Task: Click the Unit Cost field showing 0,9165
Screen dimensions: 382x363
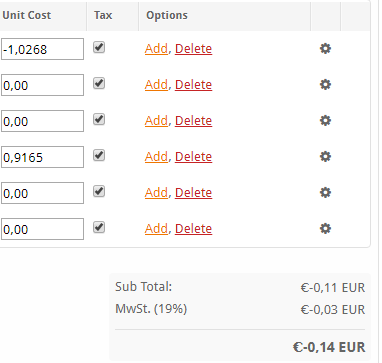Action: tap(42, 157)
